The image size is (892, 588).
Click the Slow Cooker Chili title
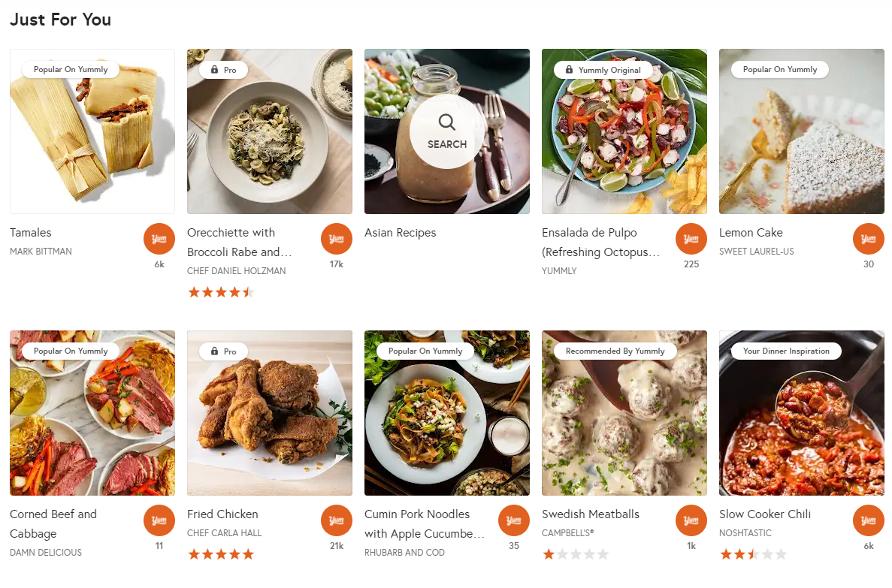pos(764,514)
